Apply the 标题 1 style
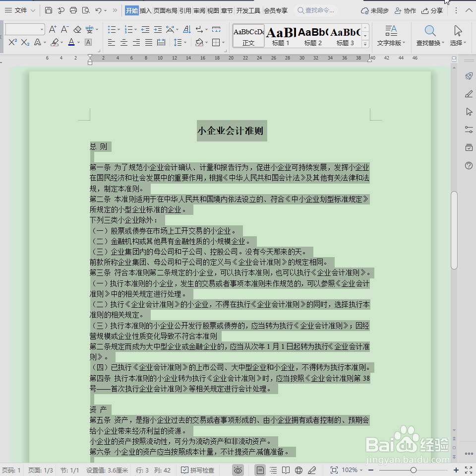This screenshot has height=476, width=476. pos(281,36)
